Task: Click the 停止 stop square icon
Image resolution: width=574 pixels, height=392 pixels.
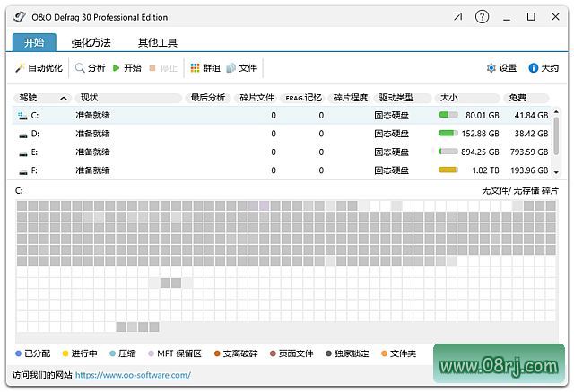Action: pyautogui.click(x=152, y=67)
